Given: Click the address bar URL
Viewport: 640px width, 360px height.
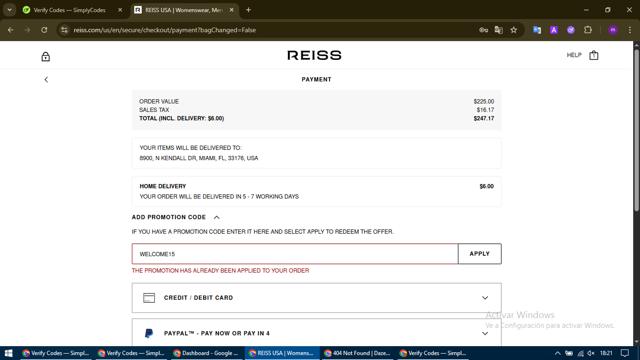Looking at the screenshot, I should (164, 30).
